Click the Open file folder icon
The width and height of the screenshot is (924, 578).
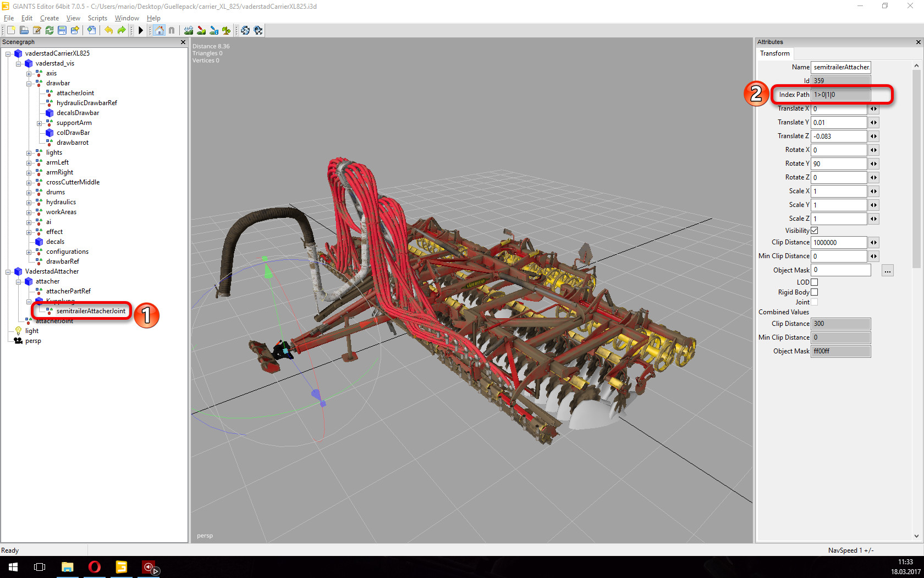click(x=24, y=30)
